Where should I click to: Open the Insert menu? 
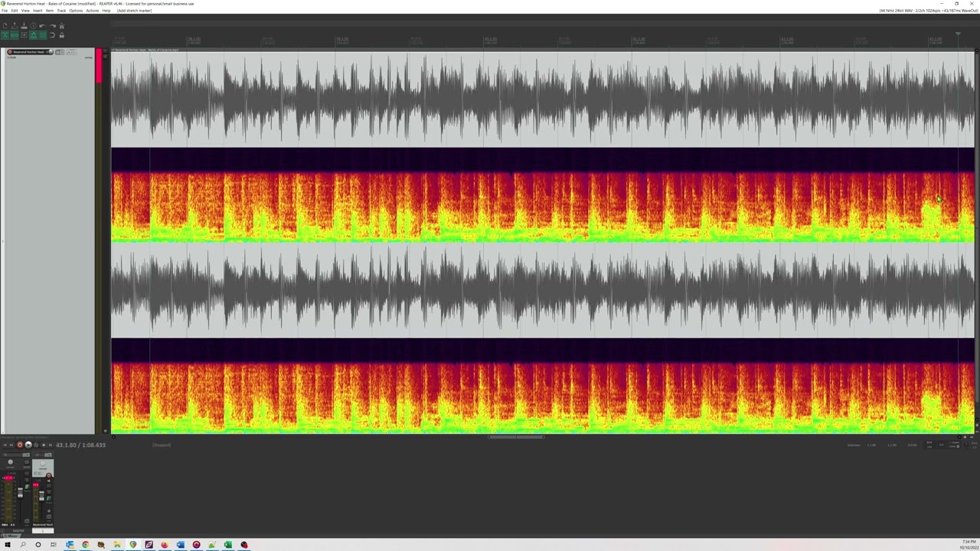click(x=38, y=11)
